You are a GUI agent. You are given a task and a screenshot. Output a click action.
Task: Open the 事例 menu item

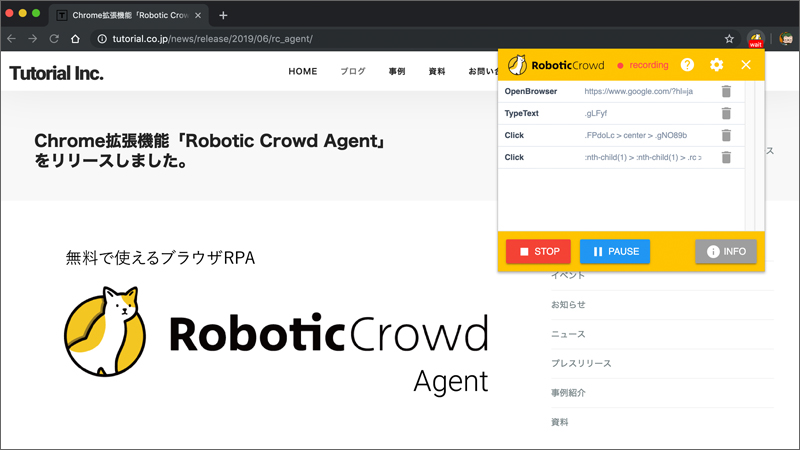tap(397, 71)
